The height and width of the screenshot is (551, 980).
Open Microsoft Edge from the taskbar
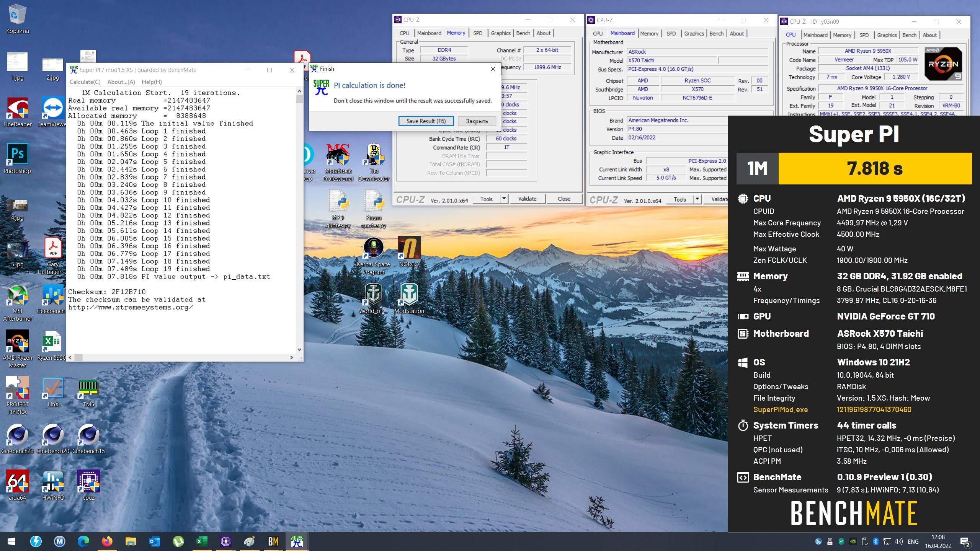coord(83,541)
